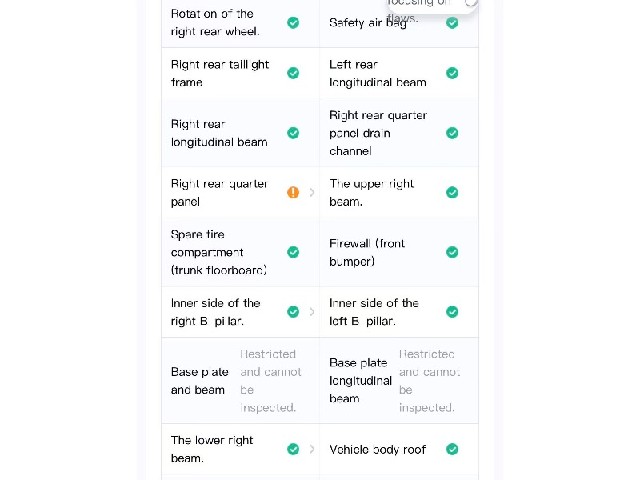640x480 pixels.
Task: Expand inner side of right B pillar chevron
Action: pyautogui.click(x=312, y=312)
